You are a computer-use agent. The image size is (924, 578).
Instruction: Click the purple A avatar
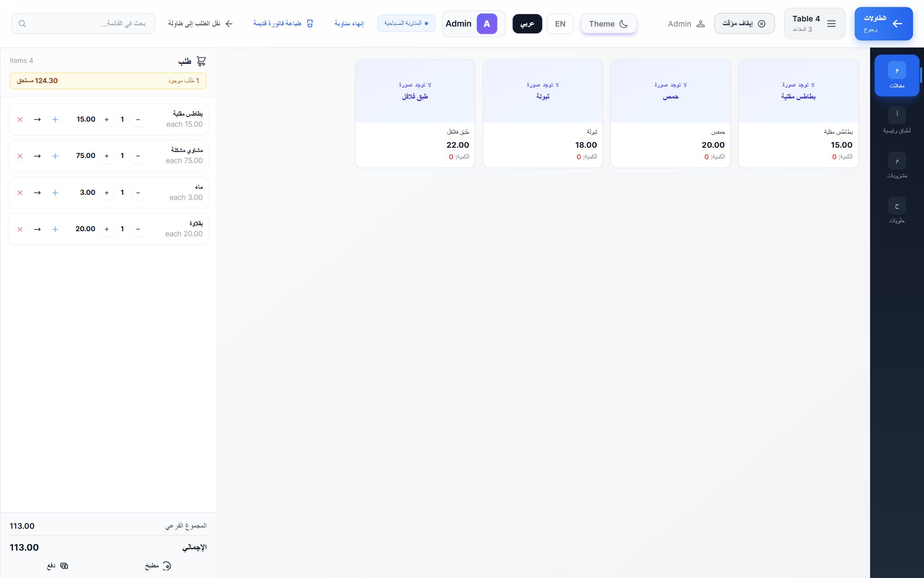[x=487, y=24]
